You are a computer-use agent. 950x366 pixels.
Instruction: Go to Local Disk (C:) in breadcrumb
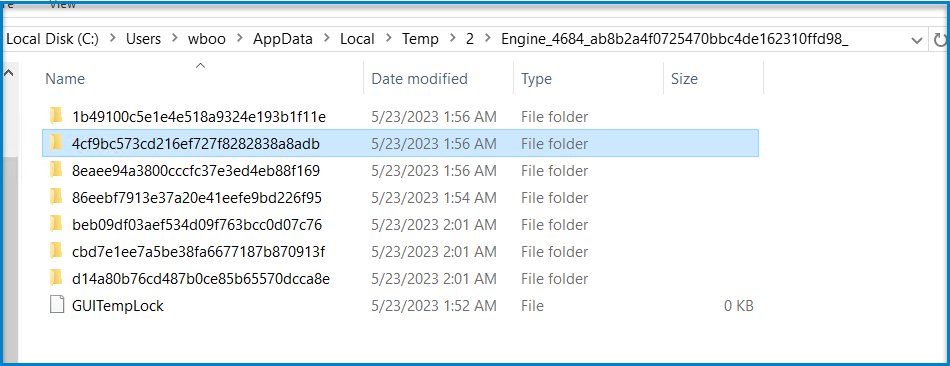pos(52,39)
